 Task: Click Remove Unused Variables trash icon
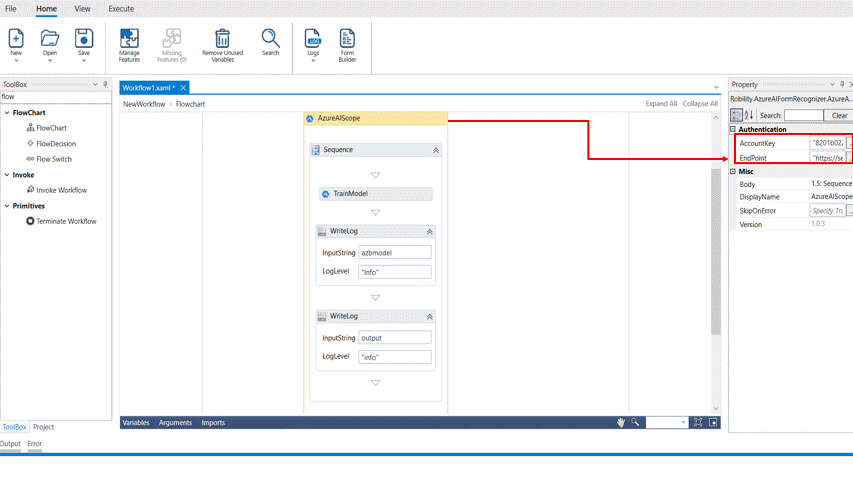click(x=222, y=39)
